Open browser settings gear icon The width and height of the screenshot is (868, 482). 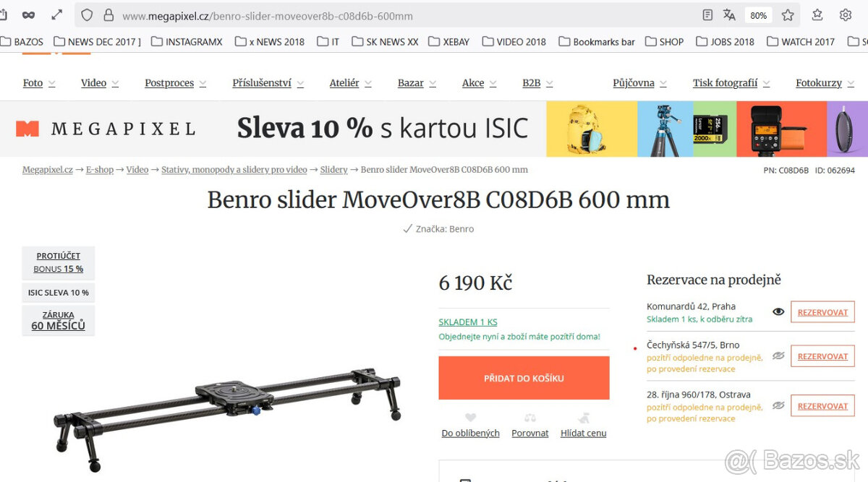coord(846,15)
